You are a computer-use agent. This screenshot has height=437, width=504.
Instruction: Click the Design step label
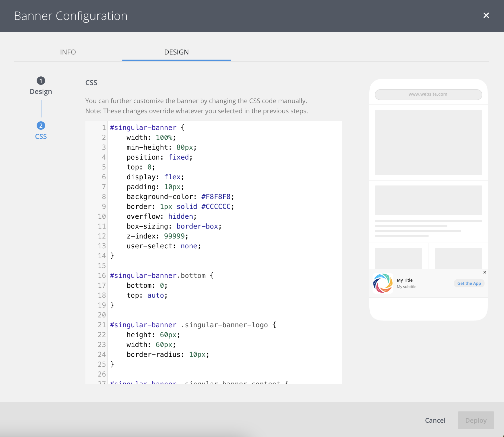click(x=41, y=92)
